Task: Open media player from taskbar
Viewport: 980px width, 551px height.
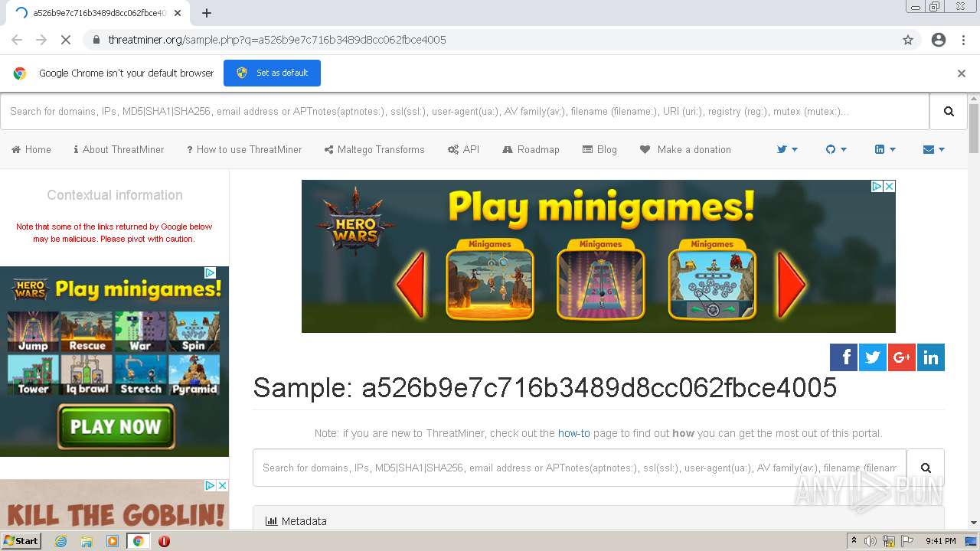Action: click(x=113, y=541)
